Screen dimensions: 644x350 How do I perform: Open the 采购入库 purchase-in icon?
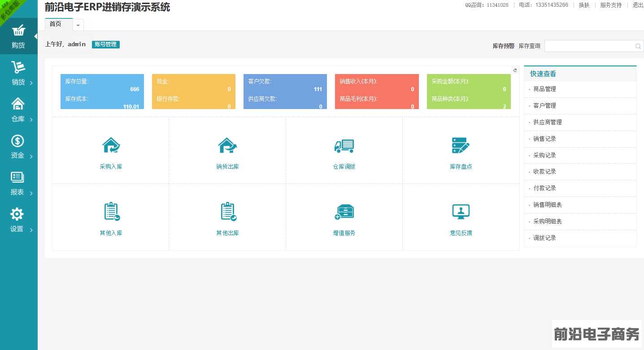click(x=111, y=145)
